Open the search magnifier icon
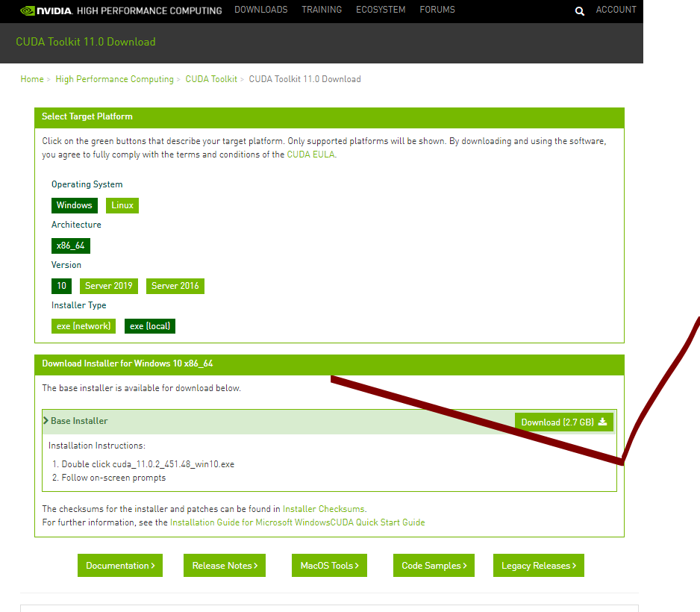 579,11
